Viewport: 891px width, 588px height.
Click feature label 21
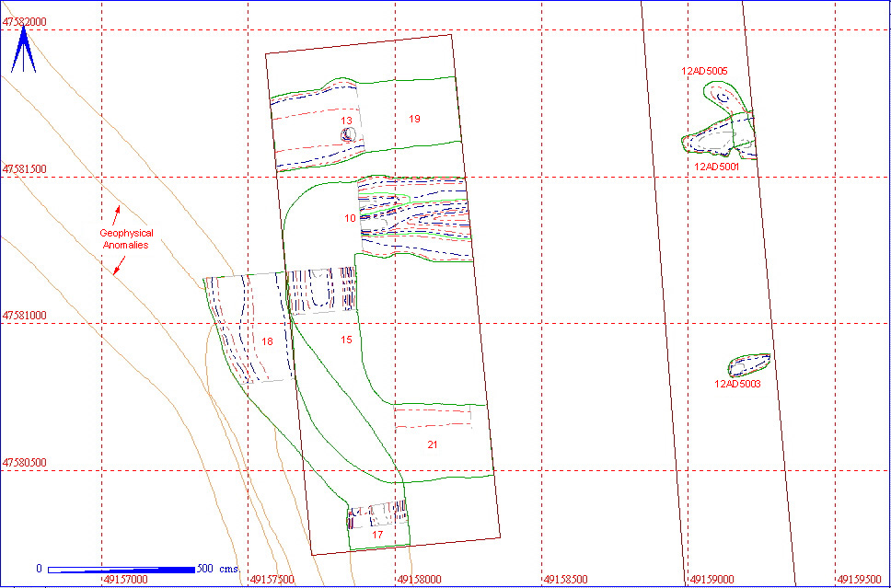[x=433, y=445]
